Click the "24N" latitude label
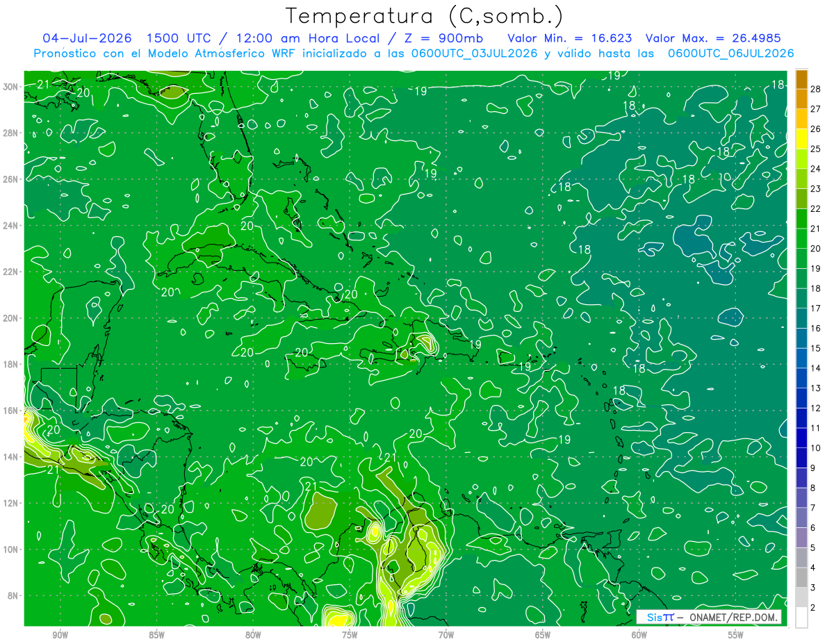The image size is (834, 644). click(10, 226)
